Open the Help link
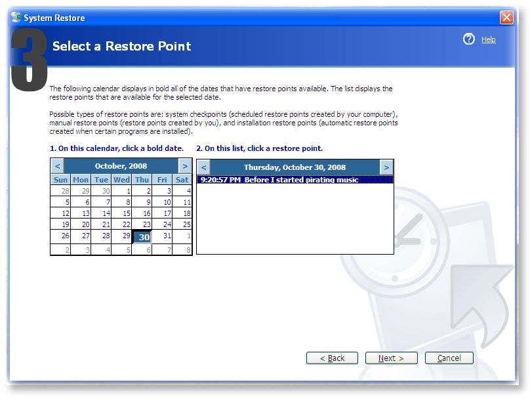This screenshot has height=399, width=532. coord(488,40)
